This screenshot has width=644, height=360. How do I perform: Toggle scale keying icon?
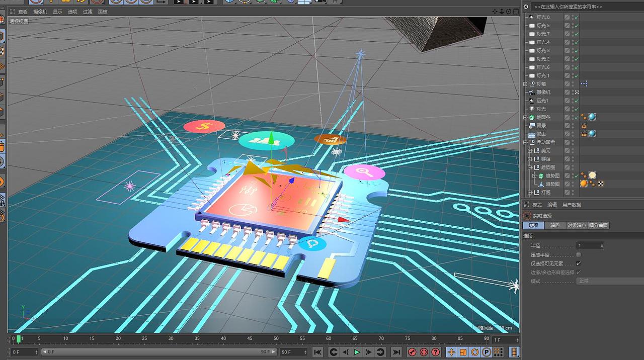click(x=463, y=352)
